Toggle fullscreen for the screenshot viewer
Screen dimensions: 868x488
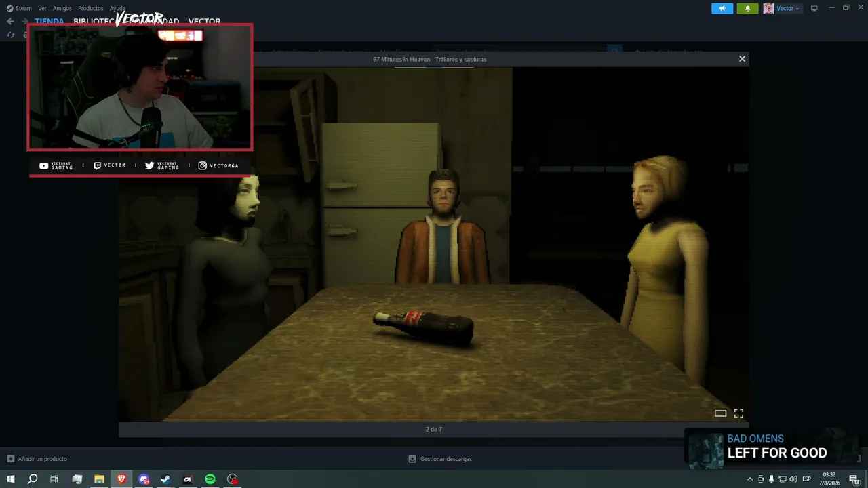738,413
